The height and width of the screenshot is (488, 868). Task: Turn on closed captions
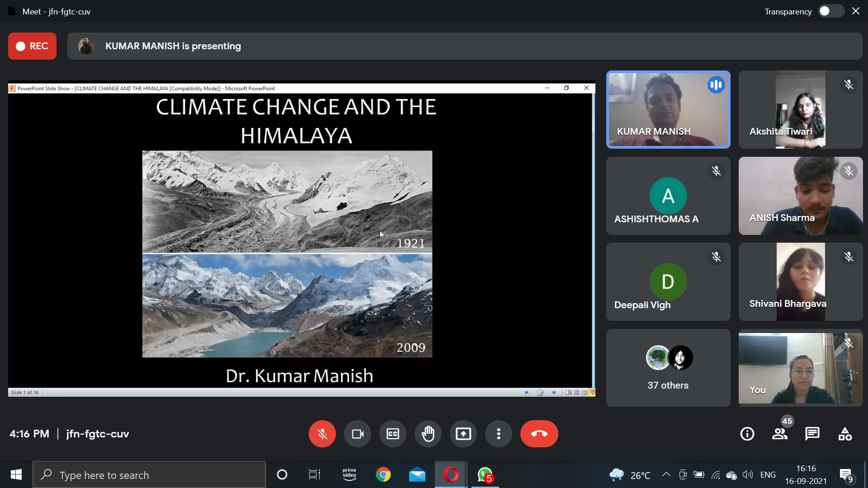392,434
